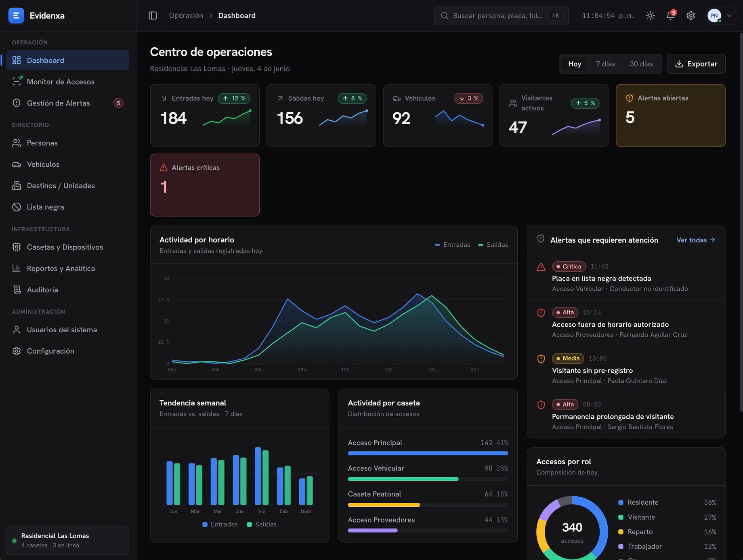Click the warning icon of the 11:42 alert
This screenshot has width=743, height=560.
[541, 267]
